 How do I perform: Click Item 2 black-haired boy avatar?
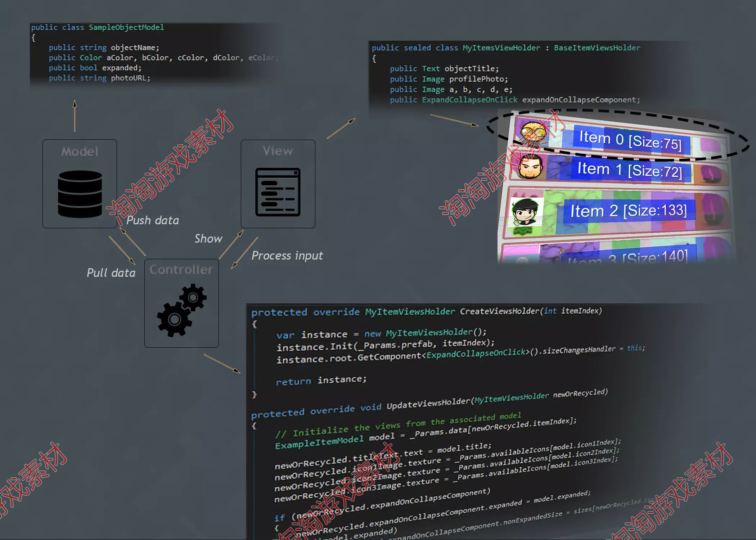(525, 212)
